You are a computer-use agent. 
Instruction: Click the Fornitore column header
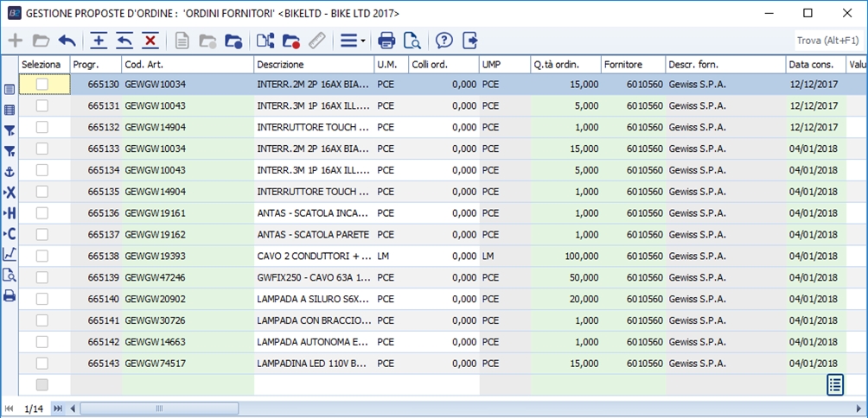tap(633, 65)
